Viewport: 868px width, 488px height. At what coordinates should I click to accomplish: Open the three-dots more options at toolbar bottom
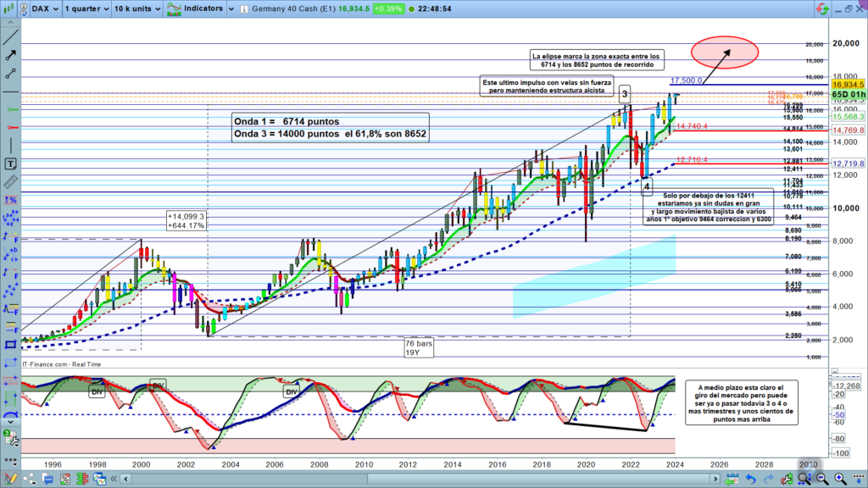coord(10,459)
